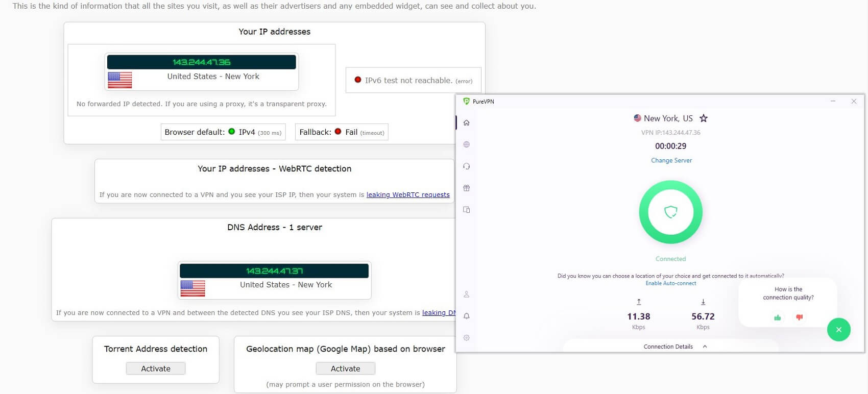Image resolution: width=868 pixels, height=394 pixels.
Task: Expand the Connection Details chevron
Action: pyautogui.click(x=705, y=347)
